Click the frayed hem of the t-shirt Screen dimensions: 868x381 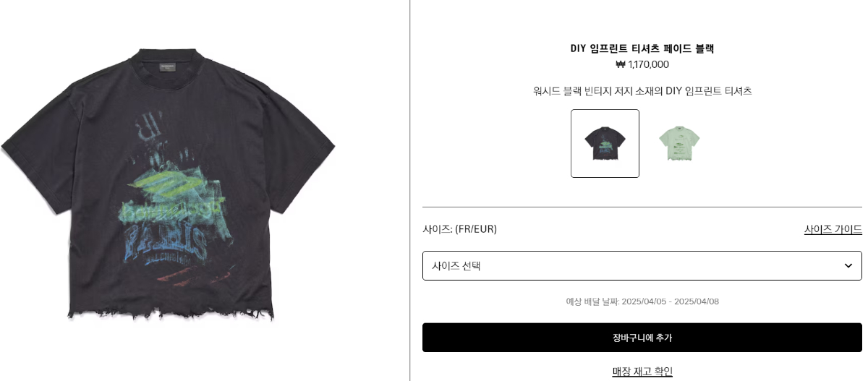[171, 312]
